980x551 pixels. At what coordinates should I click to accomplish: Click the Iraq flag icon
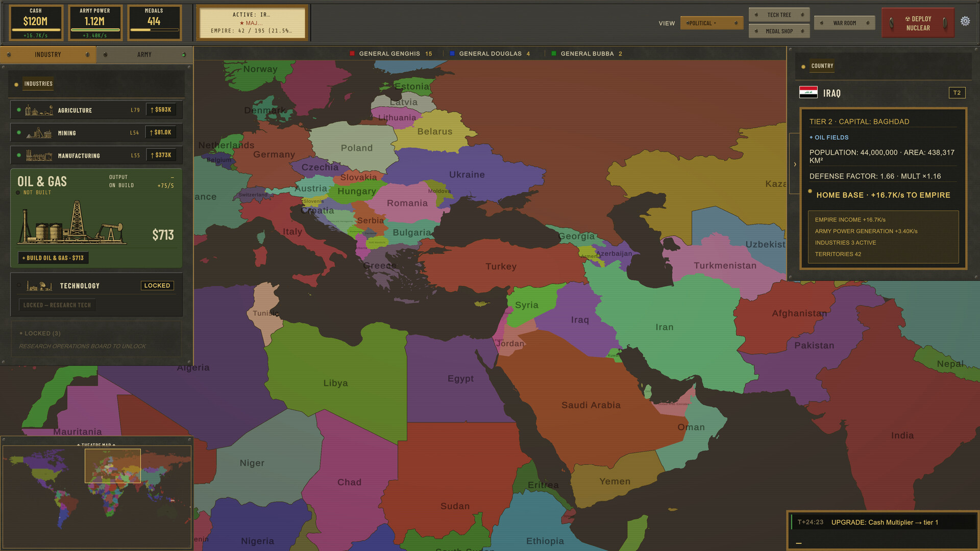(808, 92)
